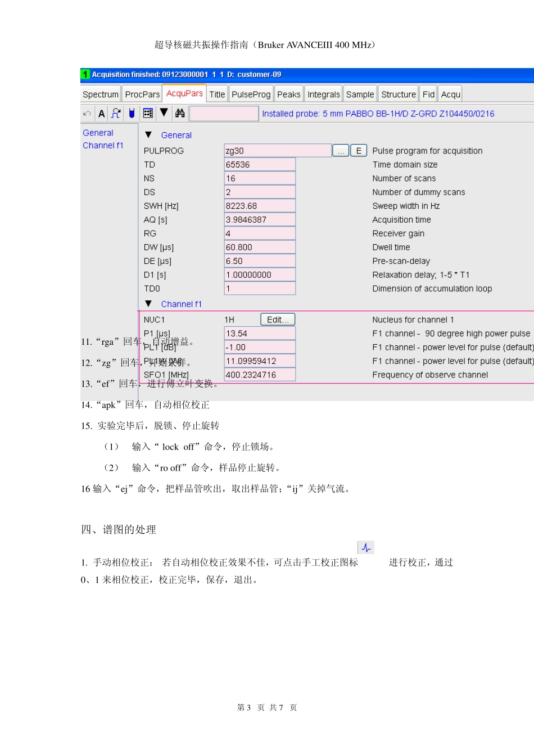
Task: Jump to Channel f1 in the left sidebar
Action: [x=103, y=145]
